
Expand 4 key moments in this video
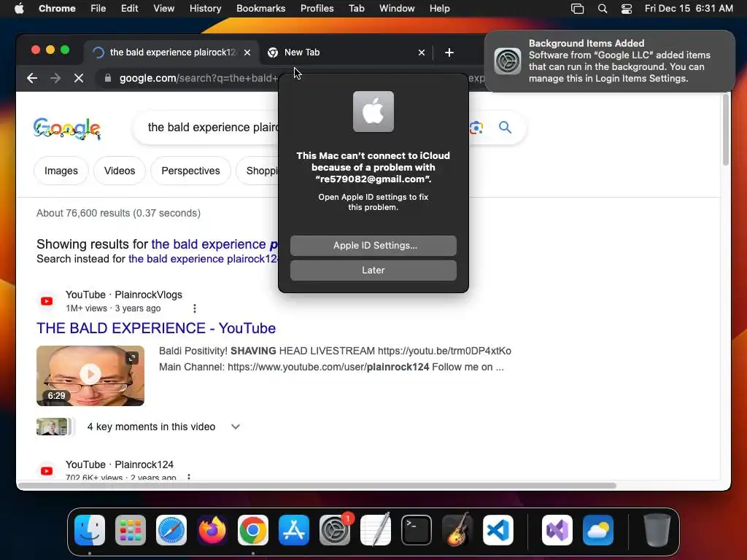tap(236, 427)
